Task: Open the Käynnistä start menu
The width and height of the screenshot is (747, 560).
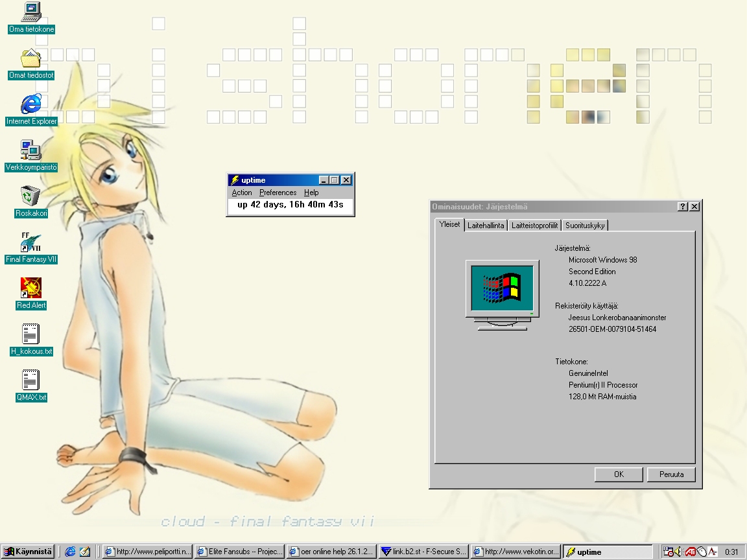Action: tap(29, 552)
